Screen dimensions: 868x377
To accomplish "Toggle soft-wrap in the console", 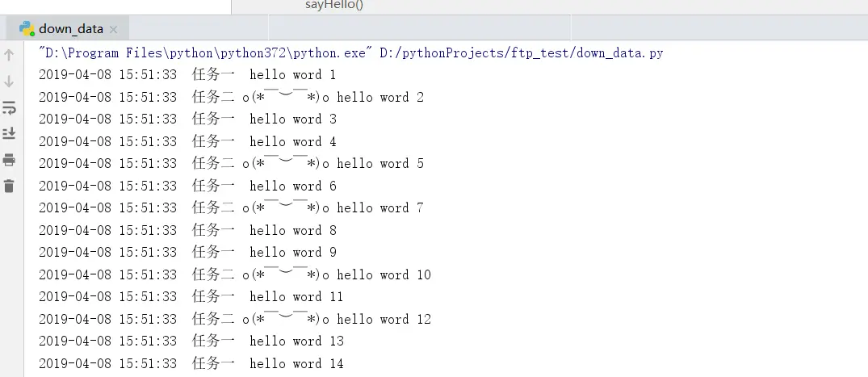I will (9, 107).
